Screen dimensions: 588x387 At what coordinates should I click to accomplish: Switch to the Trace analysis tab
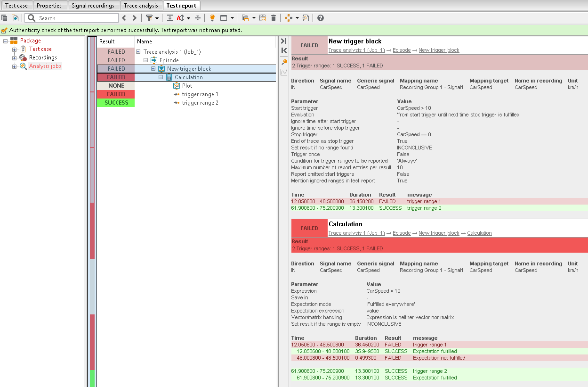click(141, 6)
